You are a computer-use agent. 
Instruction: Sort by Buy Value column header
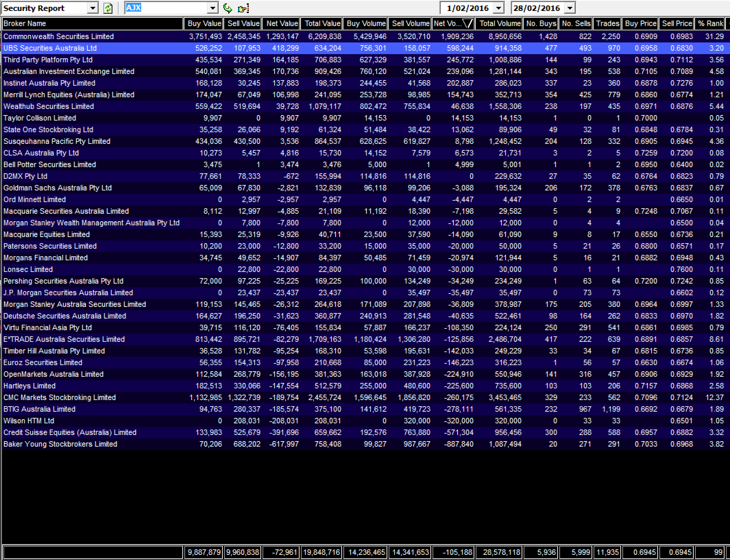[x=204, y=23]
